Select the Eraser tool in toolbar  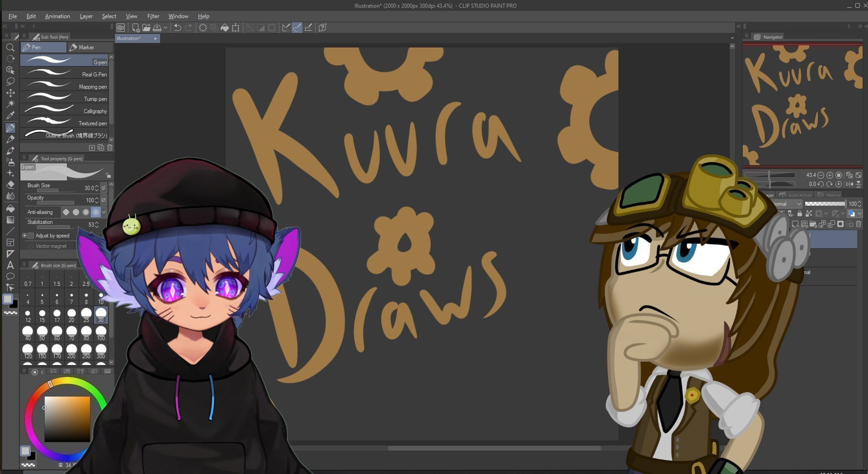[10, 185]
